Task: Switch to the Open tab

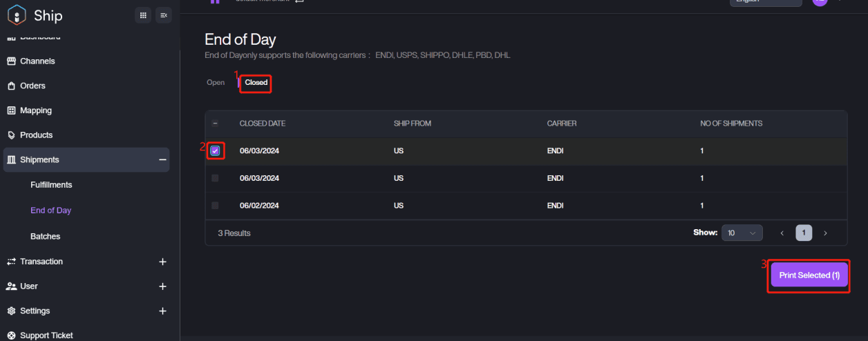Action: point(216,83)
